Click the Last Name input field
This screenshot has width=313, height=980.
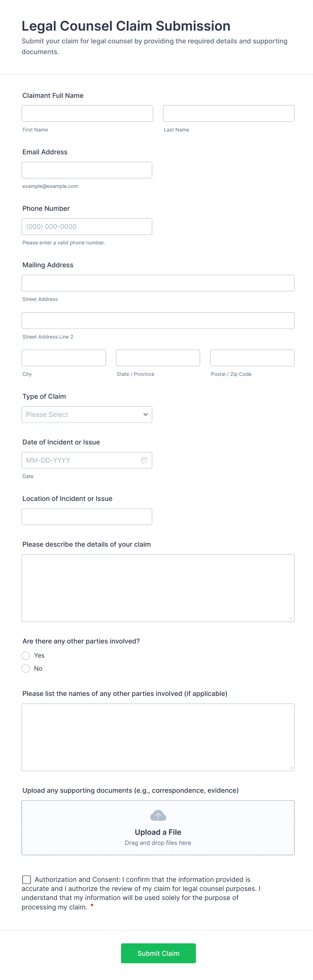click(x=229, y=113)
